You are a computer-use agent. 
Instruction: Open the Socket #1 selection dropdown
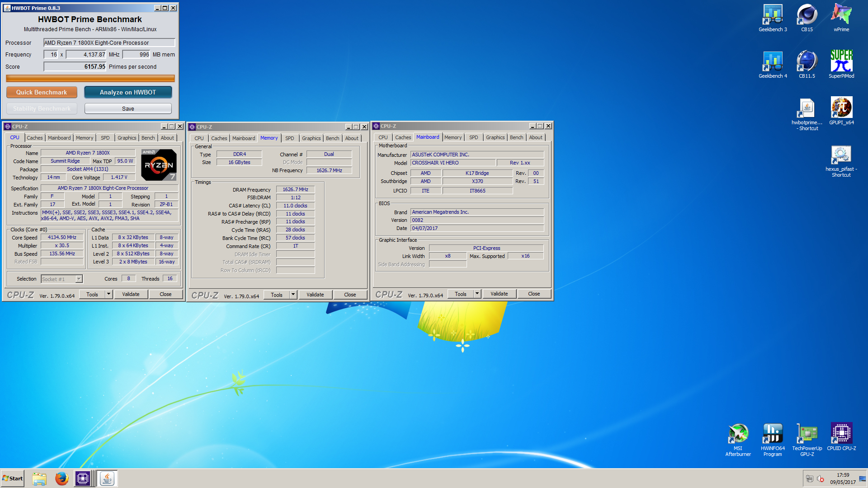62,279
